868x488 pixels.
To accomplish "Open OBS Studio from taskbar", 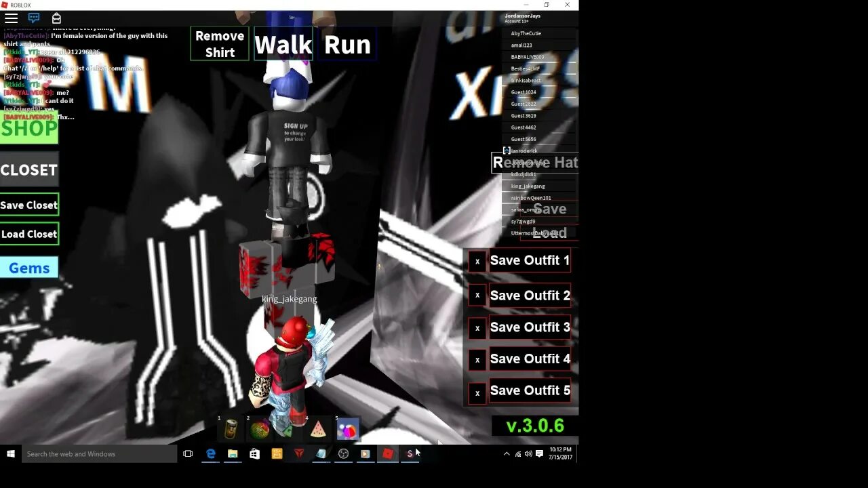I will [x=343, y=453].
